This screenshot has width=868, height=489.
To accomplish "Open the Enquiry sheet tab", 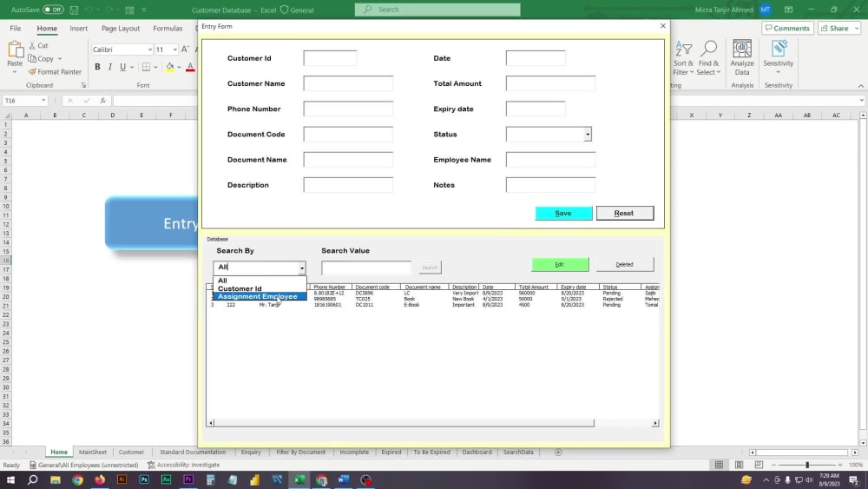I will (251, 452).
